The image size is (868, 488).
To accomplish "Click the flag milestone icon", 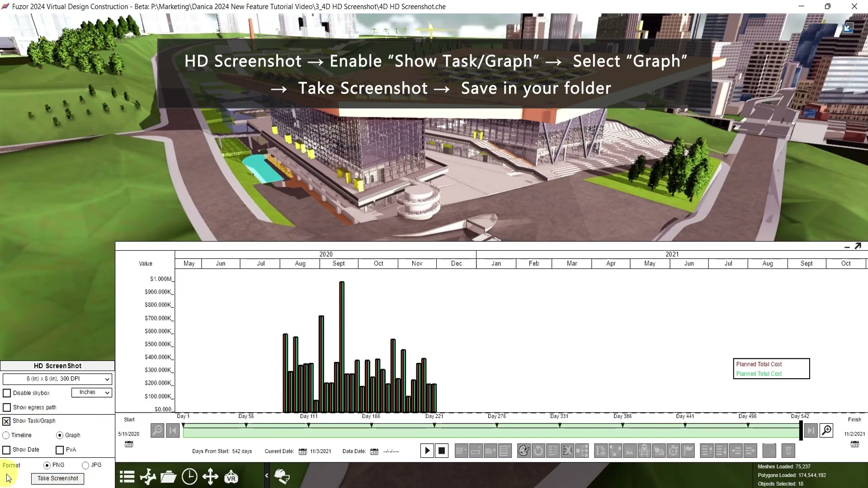I will click(x=688, y=450).
